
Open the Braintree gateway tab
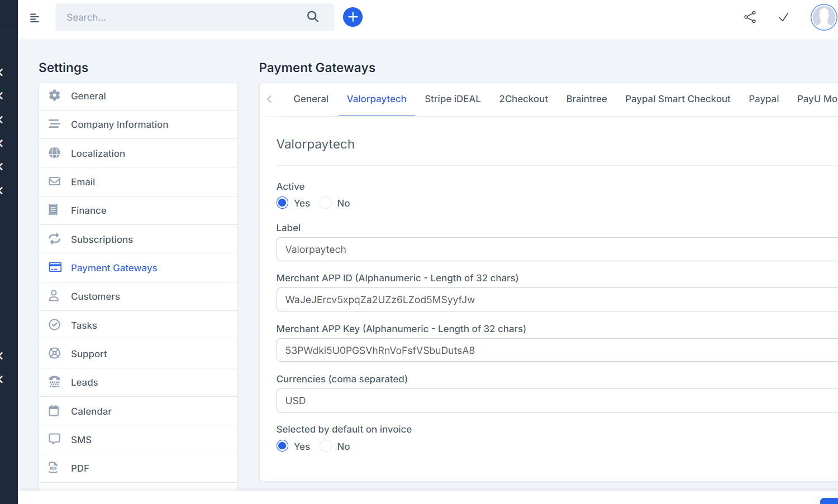(x=586, y=99)
